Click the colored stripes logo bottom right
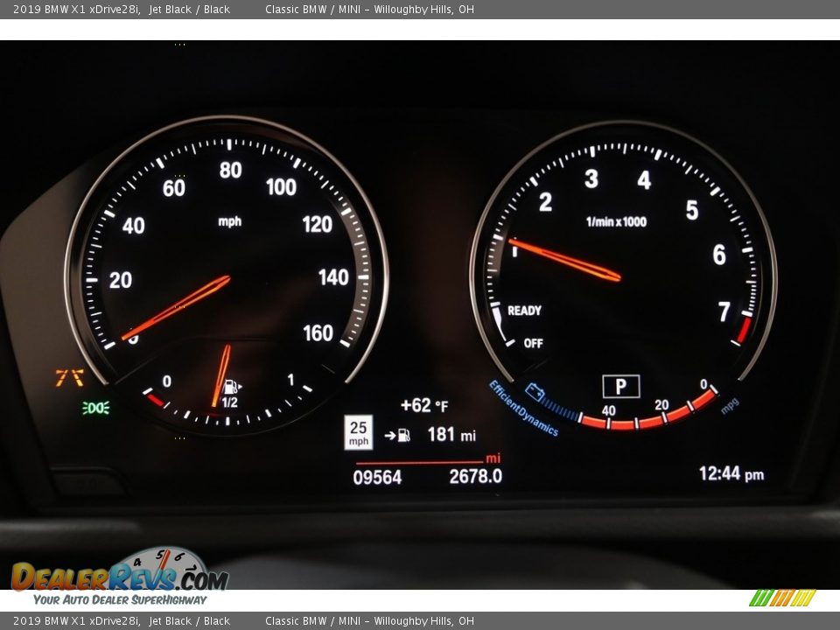 pyautogui.click(x=782, y=598)
